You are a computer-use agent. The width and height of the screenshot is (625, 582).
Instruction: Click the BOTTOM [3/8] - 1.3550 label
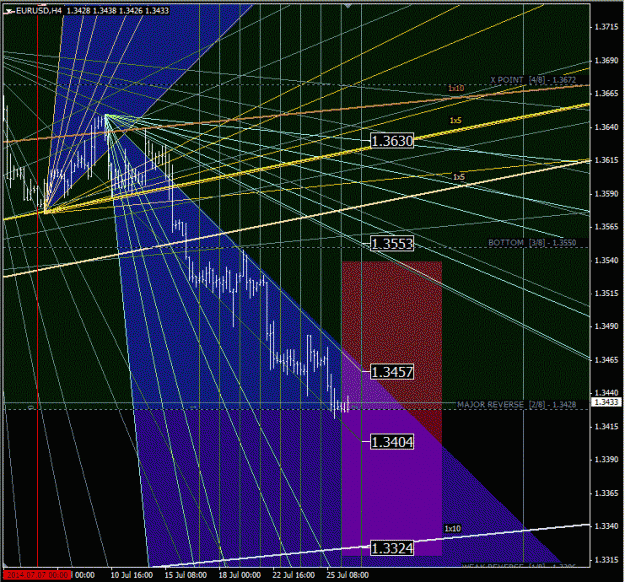[532, 242]
